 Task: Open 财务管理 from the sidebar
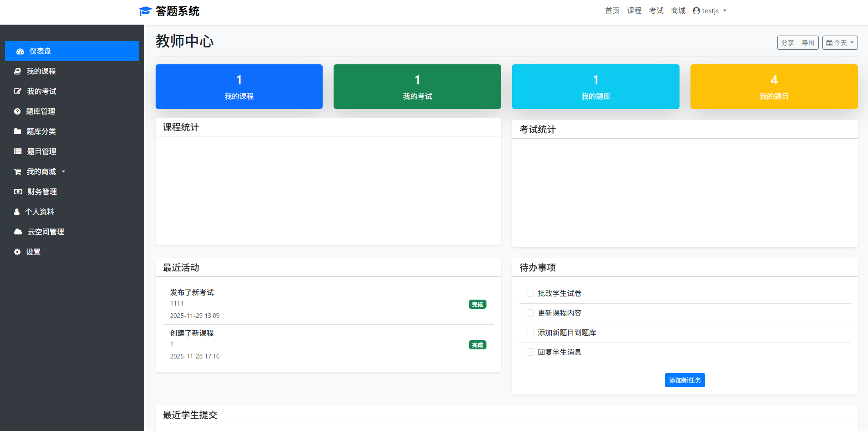pyautogui.click(x=42, y=192)
